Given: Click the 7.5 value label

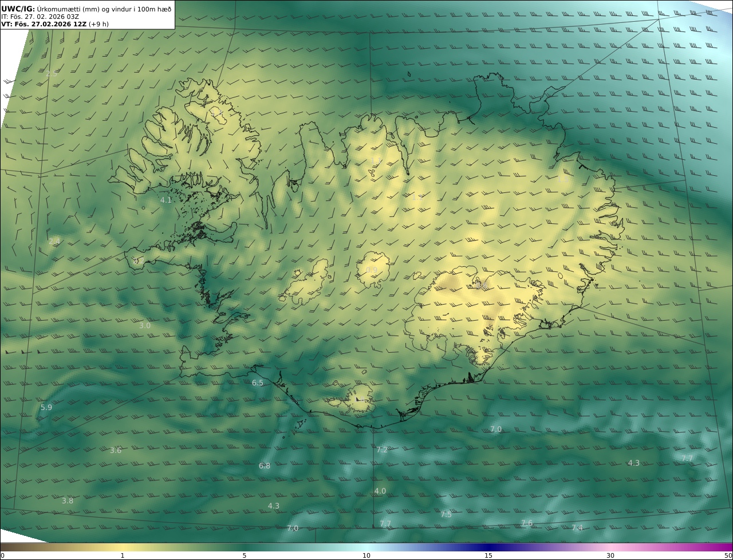Looking at the screenshot, I should pos(446,514).
